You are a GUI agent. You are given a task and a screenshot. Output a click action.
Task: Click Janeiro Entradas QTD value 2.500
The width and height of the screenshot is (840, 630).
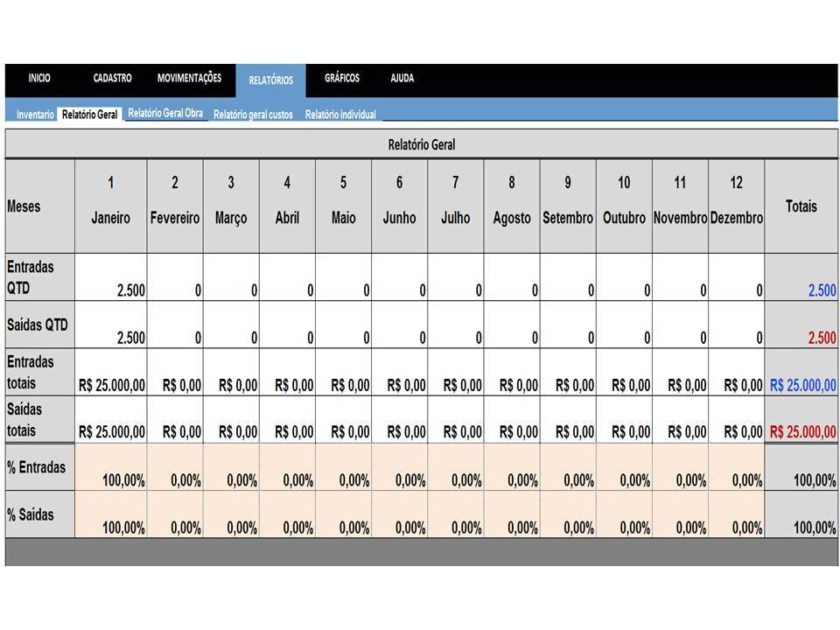click(111, 277)
